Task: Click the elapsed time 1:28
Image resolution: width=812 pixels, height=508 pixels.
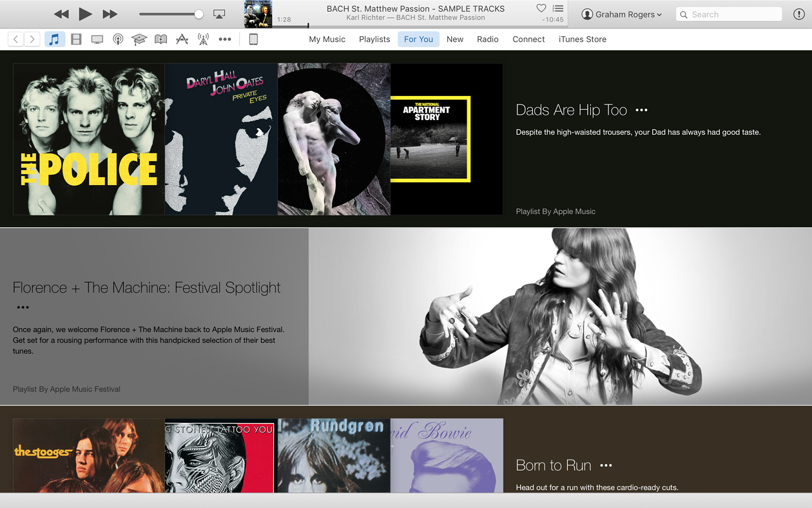Action: click(284, 20)
